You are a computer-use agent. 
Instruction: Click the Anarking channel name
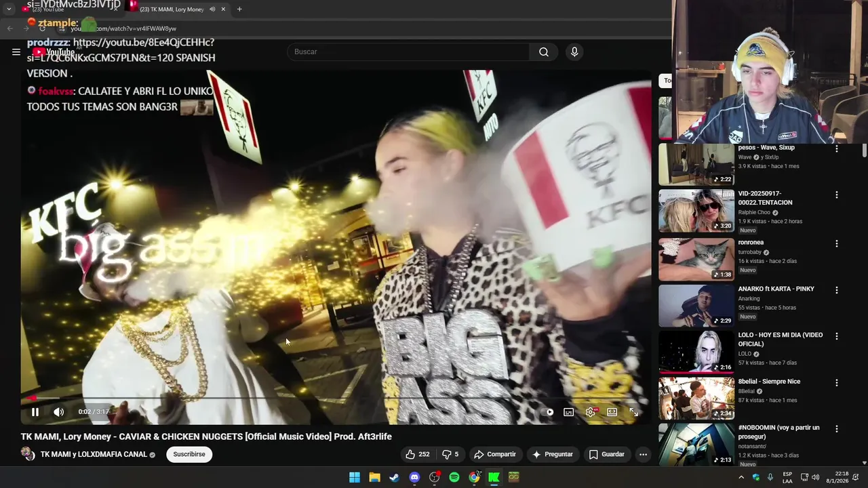pyautogui.click(x=749, y=299)
